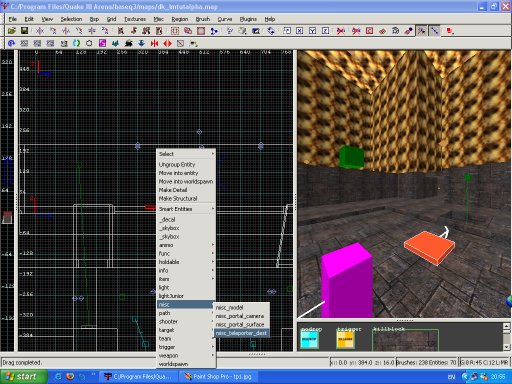Viewport: 512px width, 384px height.
Task: Click the Select partial tall icon
Action: [x=146, y=31]
